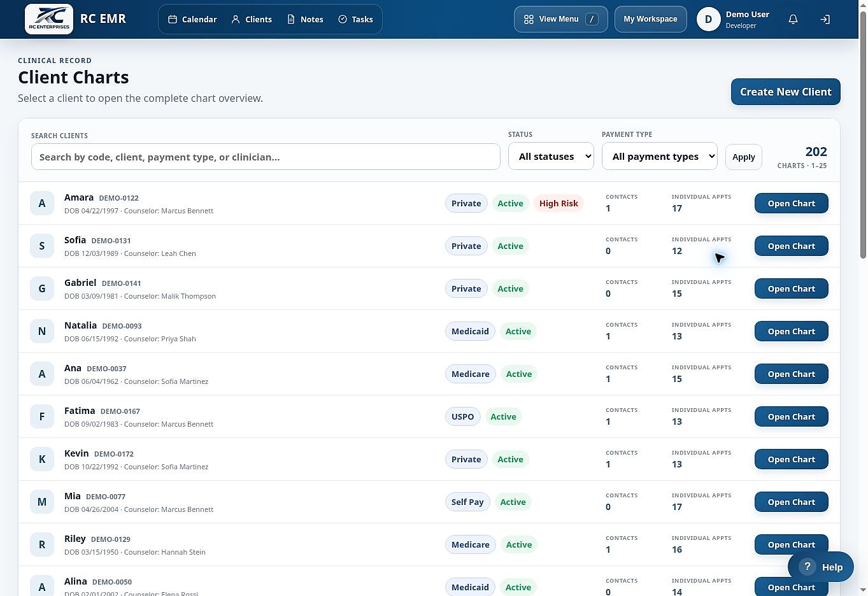Click the page vertical scrollbar
The image size is (868, 596).
(863, 134)
